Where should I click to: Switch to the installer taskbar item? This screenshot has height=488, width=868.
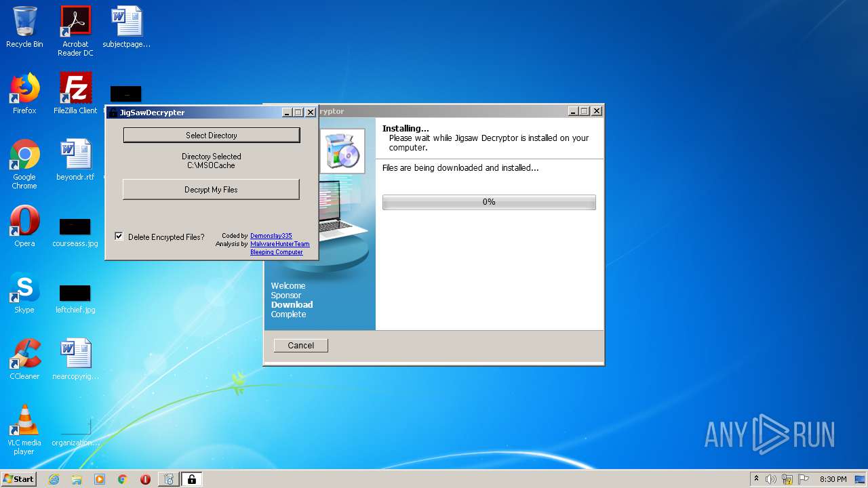click(169, 479)
